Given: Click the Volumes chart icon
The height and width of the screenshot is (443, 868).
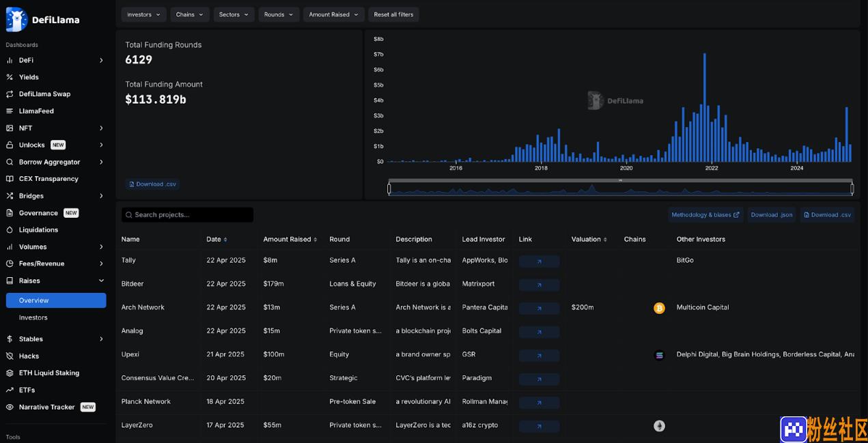Looking at the screenshot, I should (x=10, y=247).
